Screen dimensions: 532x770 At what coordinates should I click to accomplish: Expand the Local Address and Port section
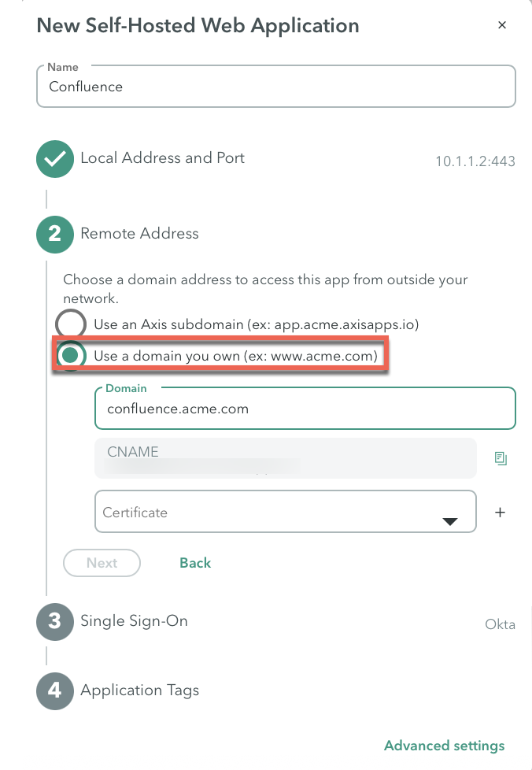click(x=162, y=158)
